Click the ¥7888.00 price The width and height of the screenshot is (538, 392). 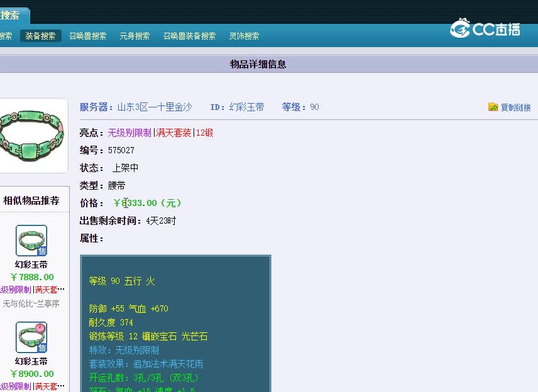32,277
